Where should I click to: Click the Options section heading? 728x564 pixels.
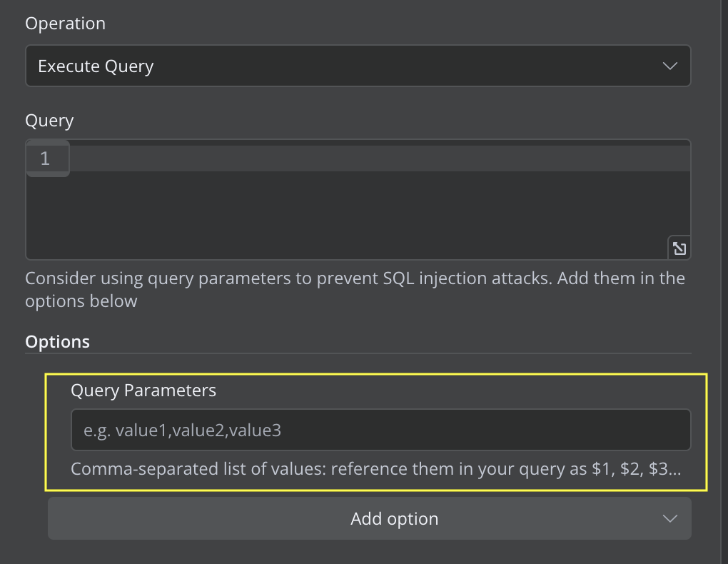coord(57,342)
